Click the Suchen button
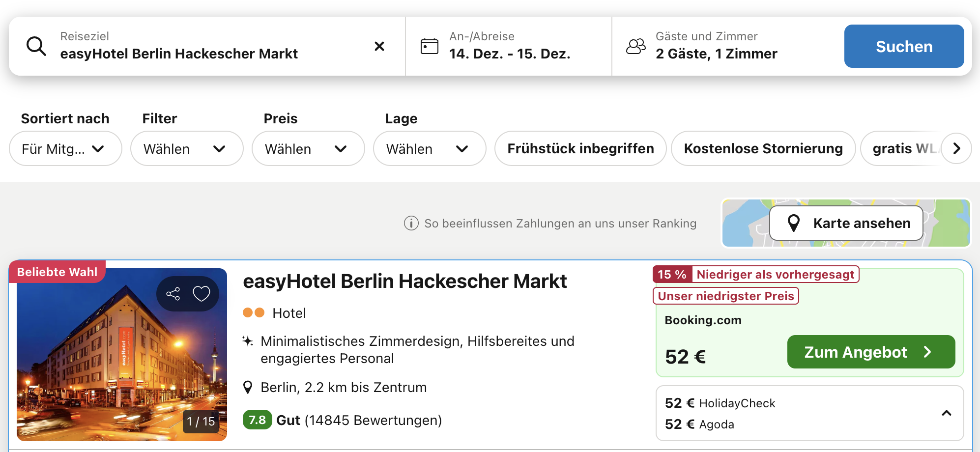The width and height of the screenshot is (980, 452). pos(904,46)
